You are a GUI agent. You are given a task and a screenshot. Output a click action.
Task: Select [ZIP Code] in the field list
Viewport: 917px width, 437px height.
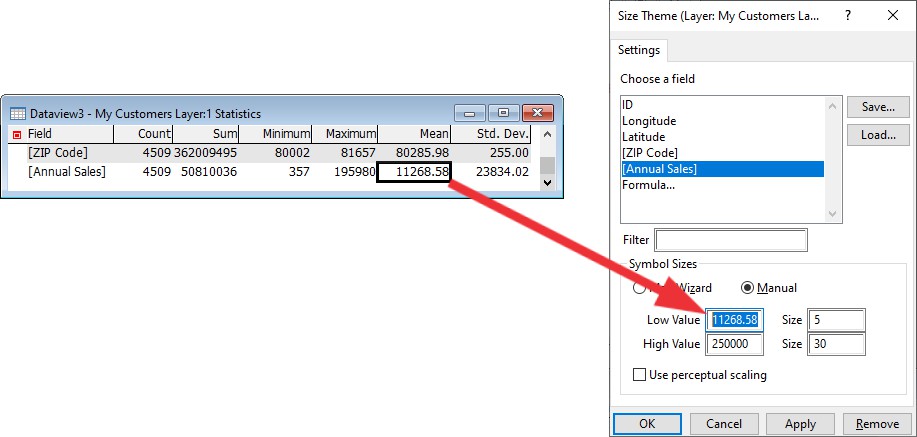(x=649, y=153)
